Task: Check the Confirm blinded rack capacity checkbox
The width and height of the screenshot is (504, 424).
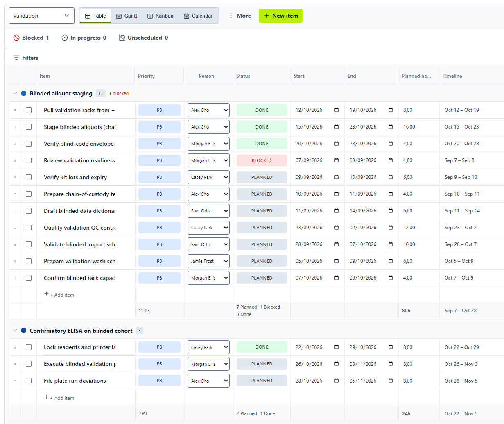Action: coord(29,278)
